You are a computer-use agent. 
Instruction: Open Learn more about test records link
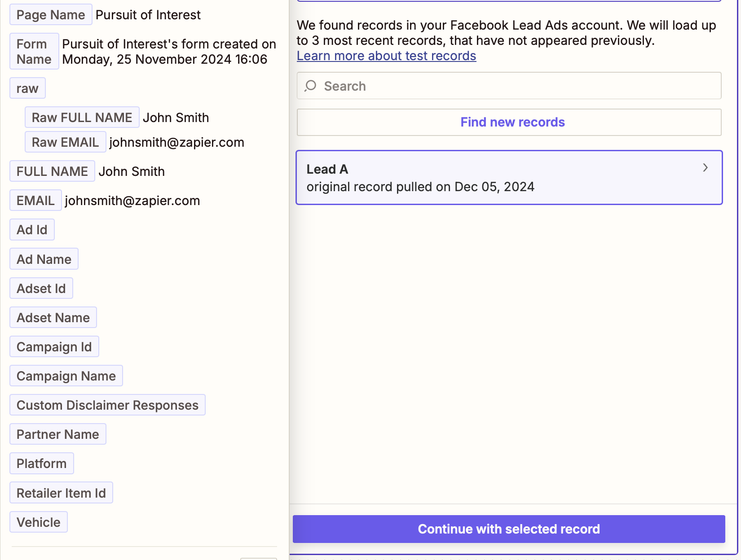coord(386,56)
